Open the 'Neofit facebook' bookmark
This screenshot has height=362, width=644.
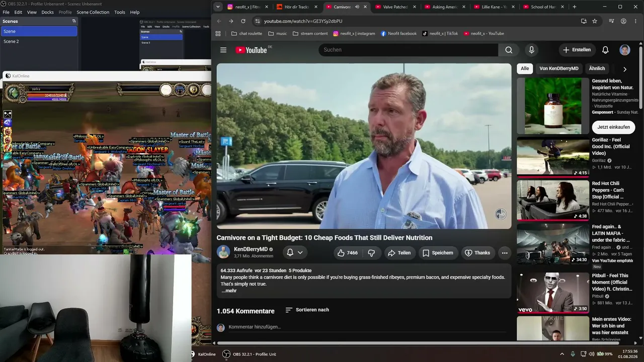[399, 34]
